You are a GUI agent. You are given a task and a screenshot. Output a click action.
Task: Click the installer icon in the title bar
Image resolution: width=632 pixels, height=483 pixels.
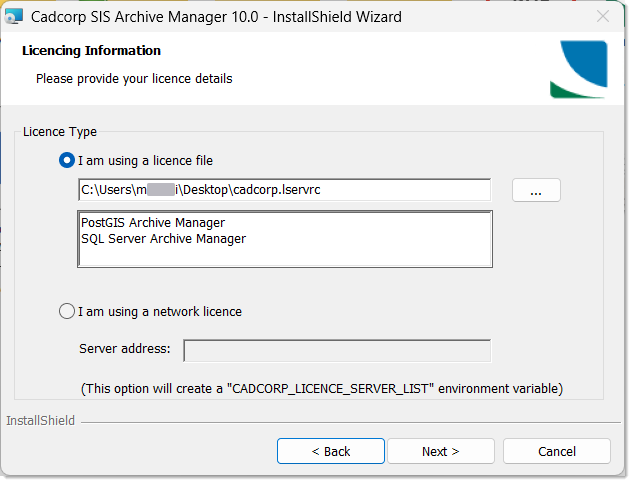pyautogui.click(x=15, y=17)
